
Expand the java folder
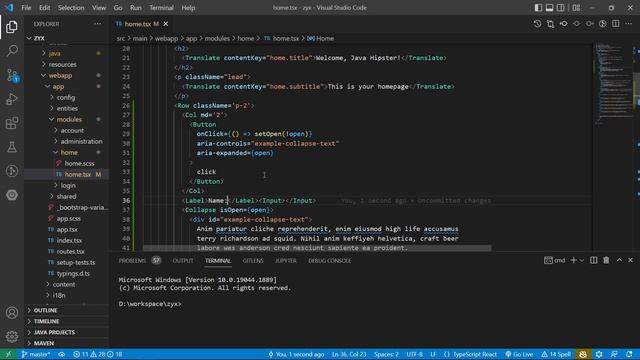[54, 53]
